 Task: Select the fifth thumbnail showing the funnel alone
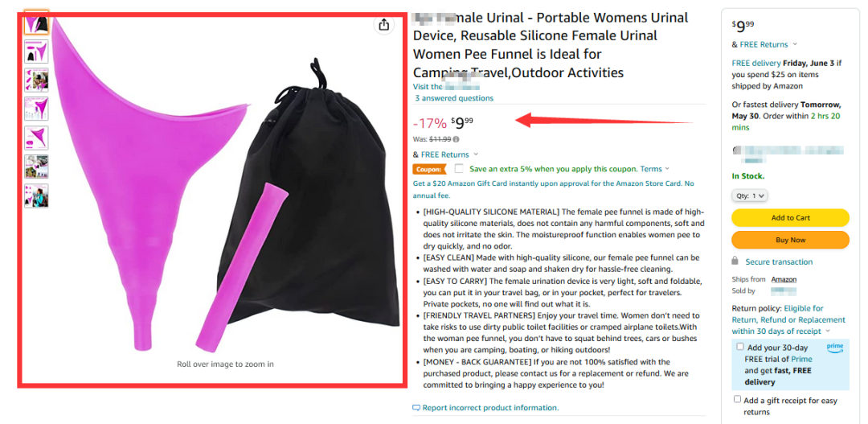pos(36,138)
